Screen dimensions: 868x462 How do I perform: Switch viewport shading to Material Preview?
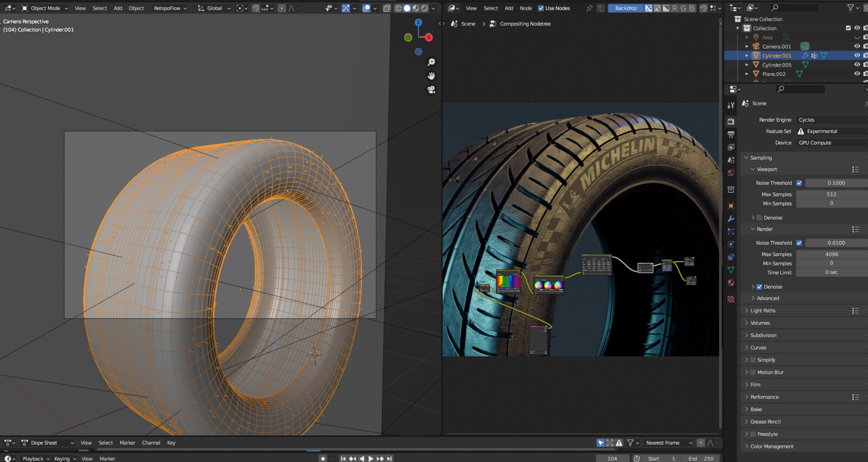pyautogui.click(x=416, y=8)
